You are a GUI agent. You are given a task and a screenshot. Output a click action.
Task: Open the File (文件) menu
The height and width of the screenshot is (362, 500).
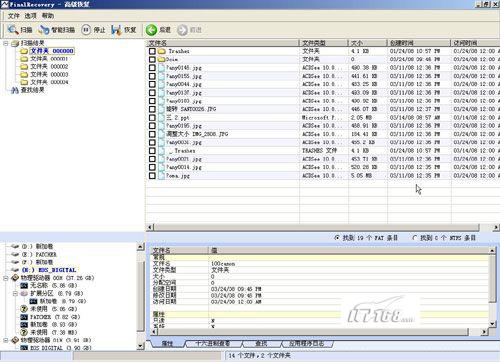(x=14, y=16)
